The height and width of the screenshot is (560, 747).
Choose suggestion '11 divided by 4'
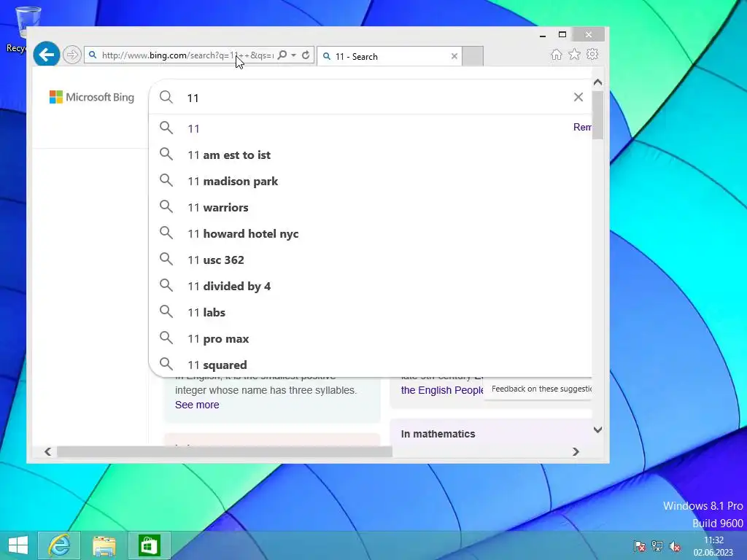[x=229, y=286]
